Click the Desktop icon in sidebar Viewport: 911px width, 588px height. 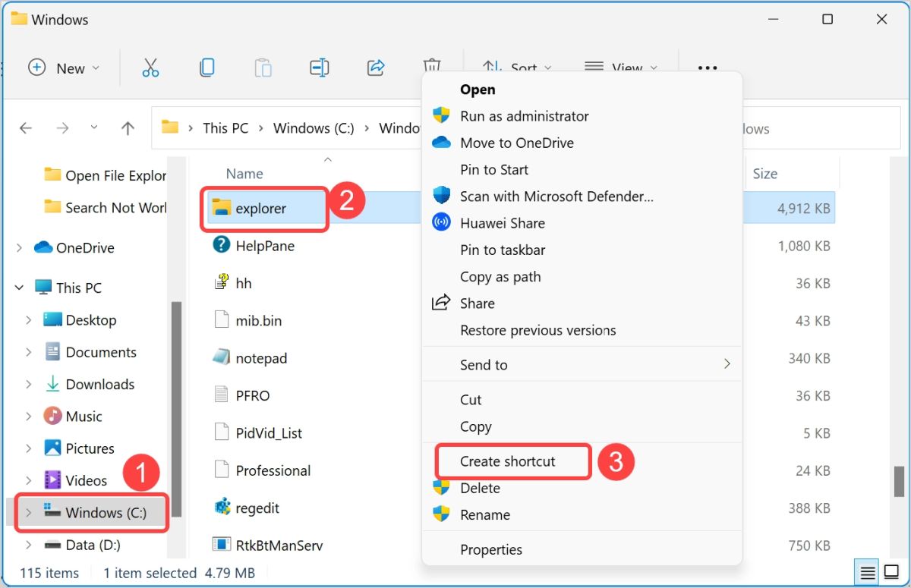click(52, 319)
